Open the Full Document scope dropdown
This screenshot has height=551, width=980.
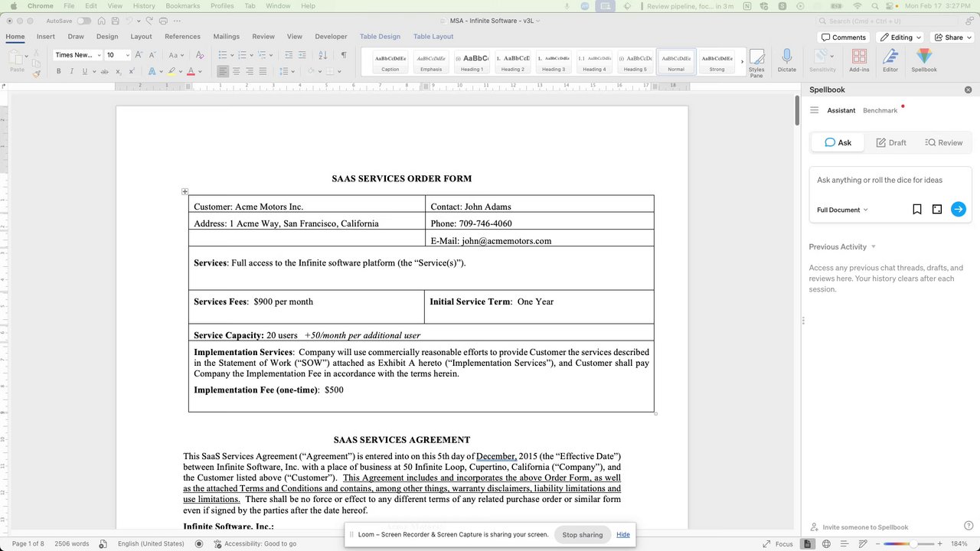[842, 210]
